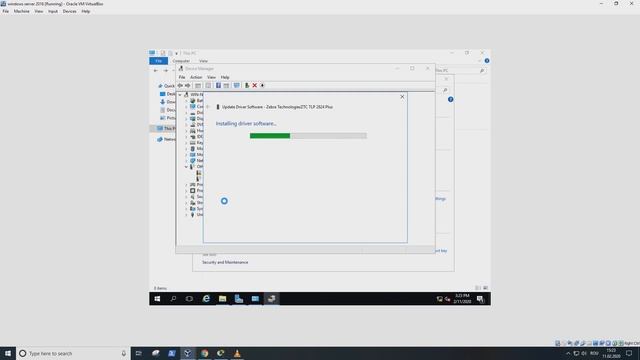Image resolution: width=640 pixels, height=360 pixels.
Task: Expand the Batteries node in device tree
Action: [186, 101]
